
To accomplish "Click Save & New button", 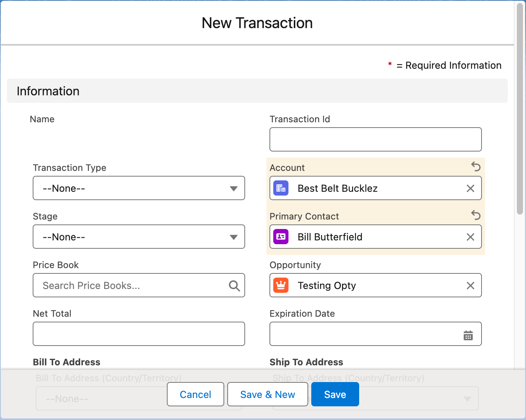I will [268, 394].
